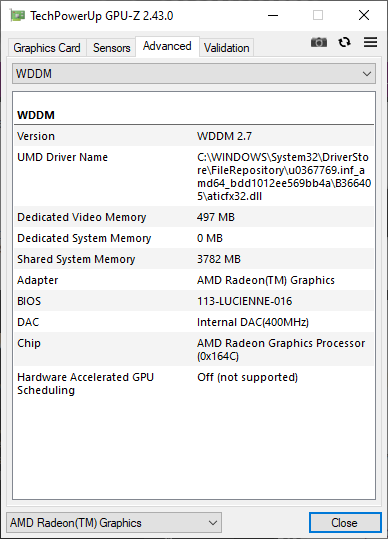Minimize the GPU-Z window
Screen dimensions: 388x539
(x=273, y=15)
